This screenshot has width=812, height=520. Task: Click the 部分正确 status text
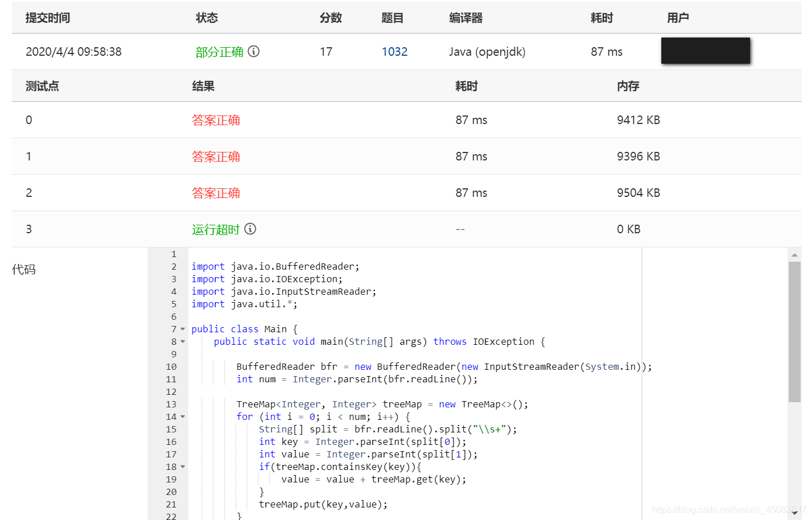pyautogui.click(x=219, y=52)
